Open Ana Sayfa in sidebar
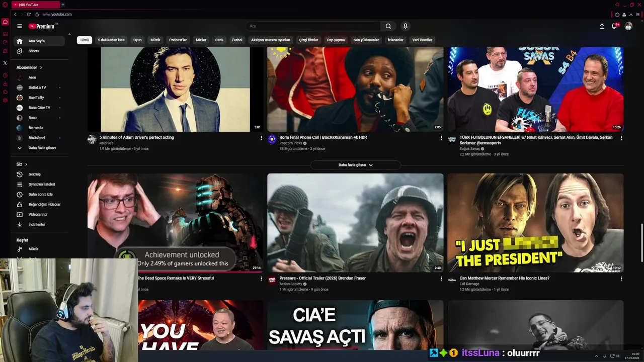The height and width of the screenshot is (362, 644). click(x=39, y=41)
